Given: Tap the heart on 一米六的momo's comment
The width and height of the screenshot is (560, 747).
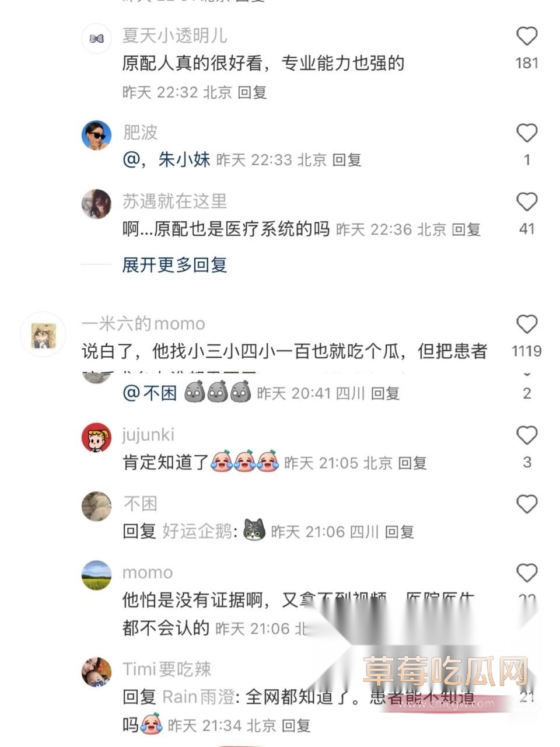Looking at the screenshot, I should tap(527, 324).
